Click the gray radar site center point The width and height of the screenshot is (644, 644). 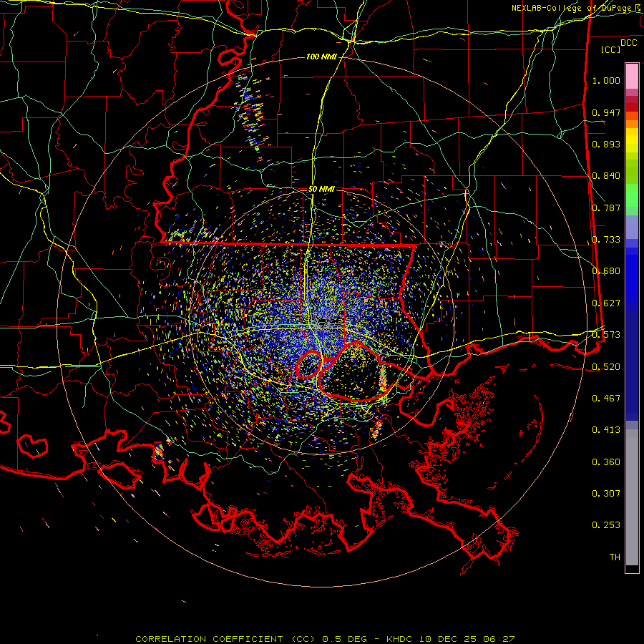tap(321, 321)
